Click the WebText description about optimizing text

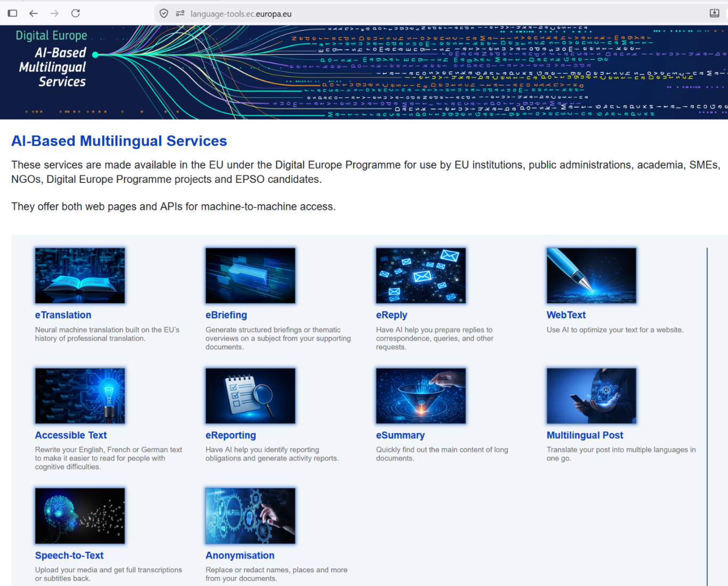[x=615, y=330]
